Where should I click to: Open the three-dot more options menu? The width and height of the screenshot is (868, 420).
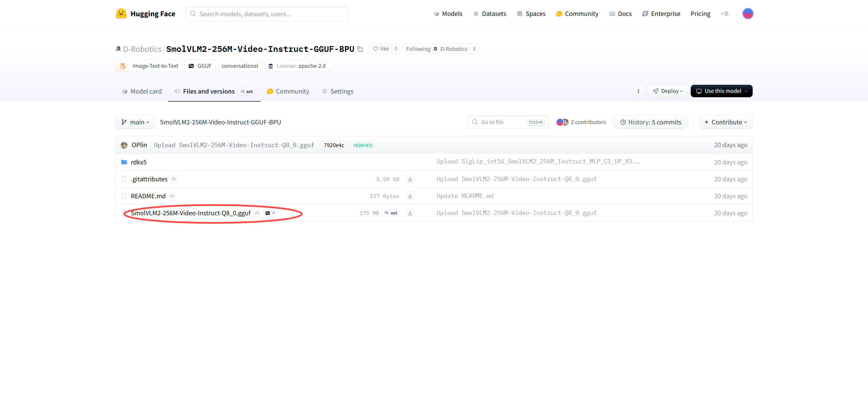coord(638,91)
